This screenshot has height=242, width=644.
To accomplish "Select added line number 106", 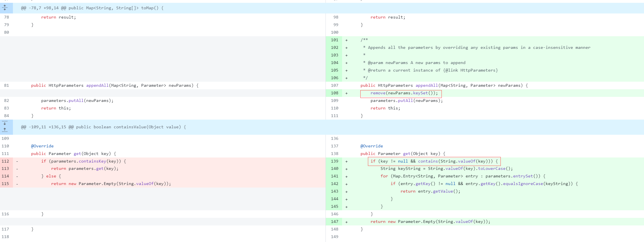I will click(334, 78).
